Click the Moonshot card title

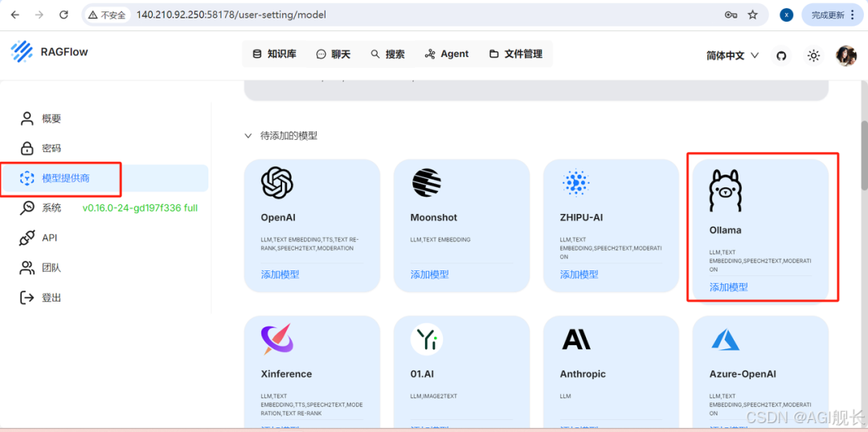click(x=434, y=218)
